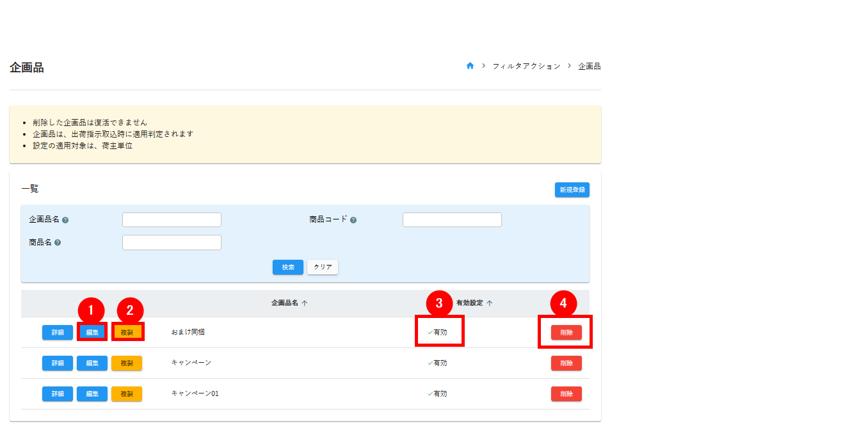Viewport: 868px width, 437px height.
Task: Edit the キャンペーン01 row
Action: (92, 394)
